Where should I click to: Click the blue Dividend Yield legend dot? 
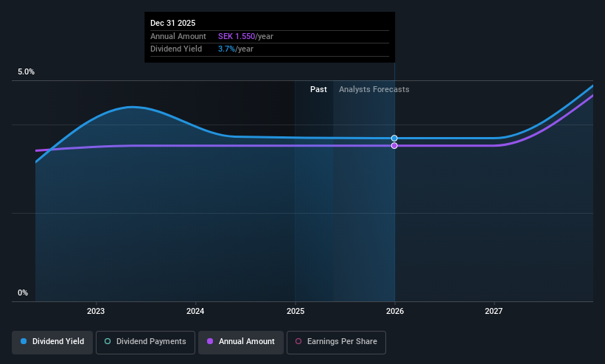click(24, 341)
